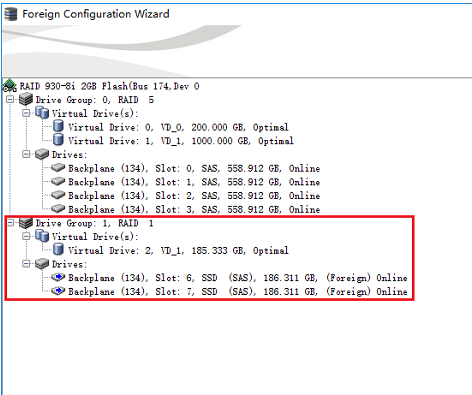This screenshot has width=472, height=395.
Task: Select Backplane Slot 2 SAS drive entry
Action: [194, 195]
